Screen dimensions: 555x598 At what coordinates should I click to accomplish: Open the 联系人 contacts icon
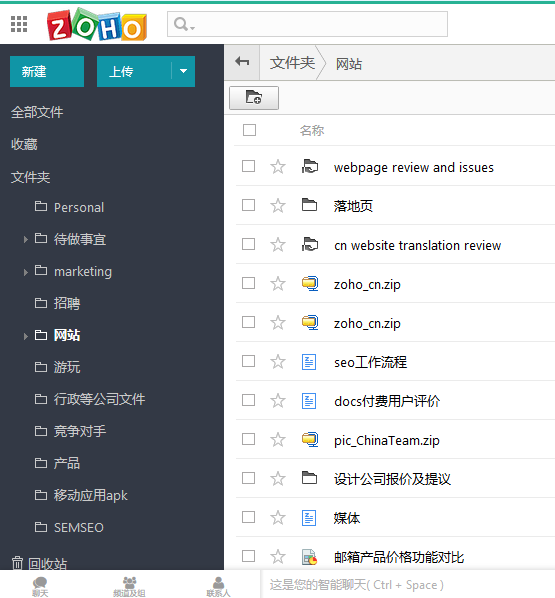coord(218,586)
